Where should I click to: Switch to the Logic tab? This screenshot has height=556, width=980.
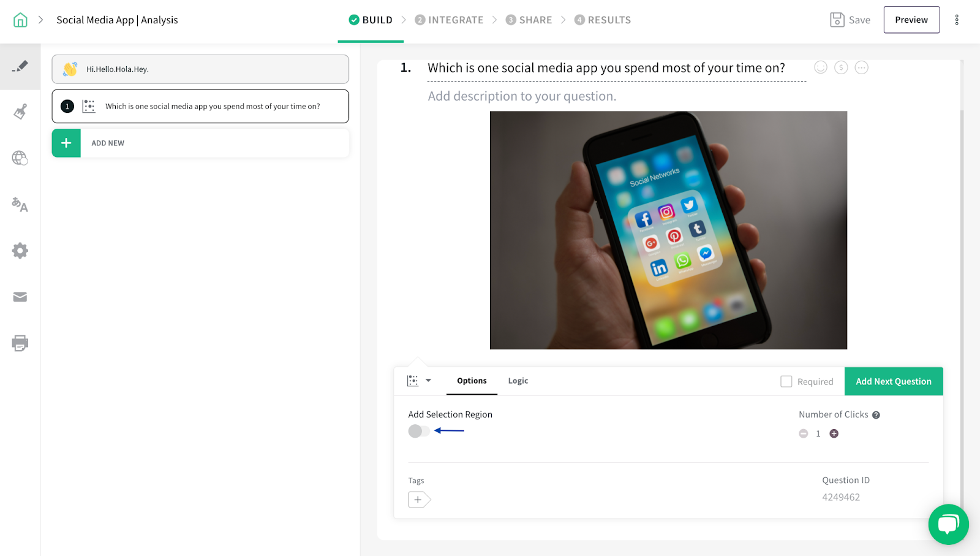pos(518,381)
